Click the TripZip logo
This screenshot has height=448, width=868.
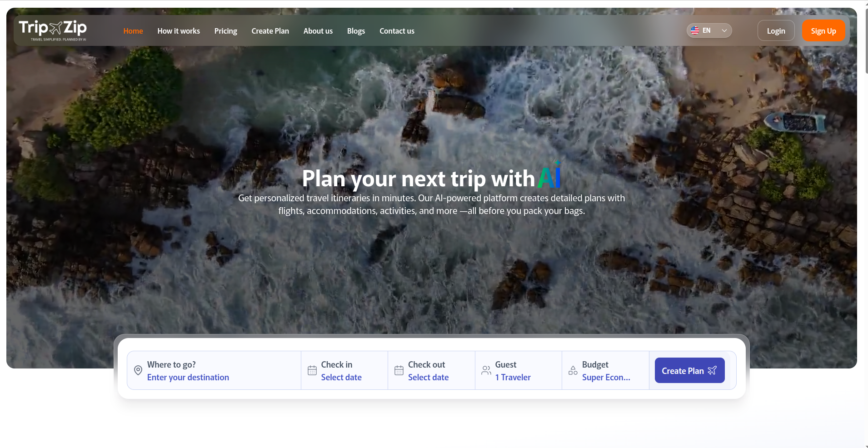53,30
